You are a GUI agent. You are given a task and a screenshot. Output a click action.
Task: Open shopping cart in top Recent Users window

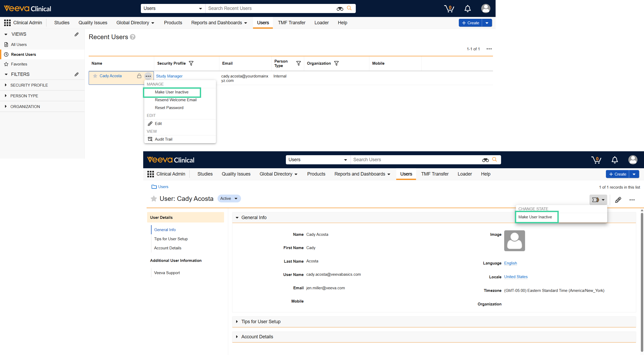point(449,9)
